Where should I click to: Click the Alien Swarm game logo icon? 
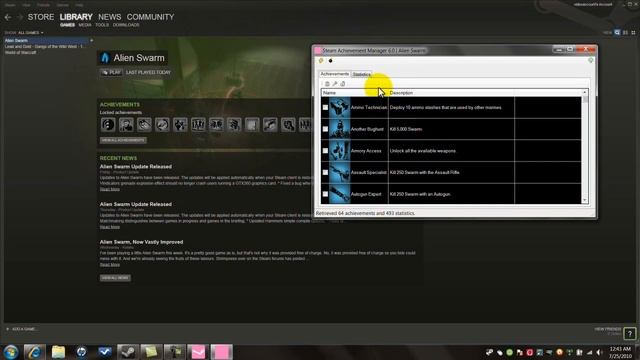coord(105,58)
